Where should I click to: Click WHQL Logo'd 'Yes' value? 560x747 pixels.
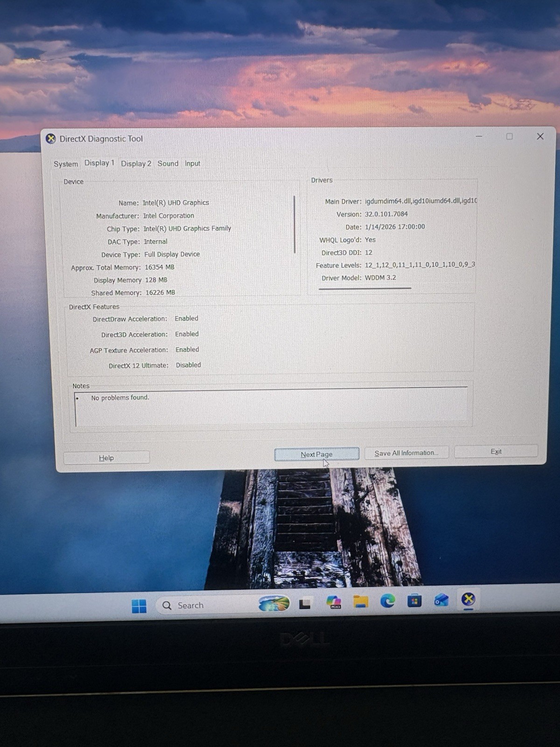(370, 240)
